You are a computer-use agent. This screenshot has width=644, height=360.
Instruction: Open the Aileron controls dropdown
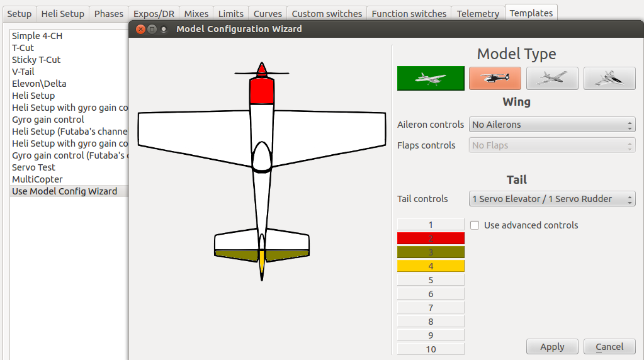click(551, 125)
